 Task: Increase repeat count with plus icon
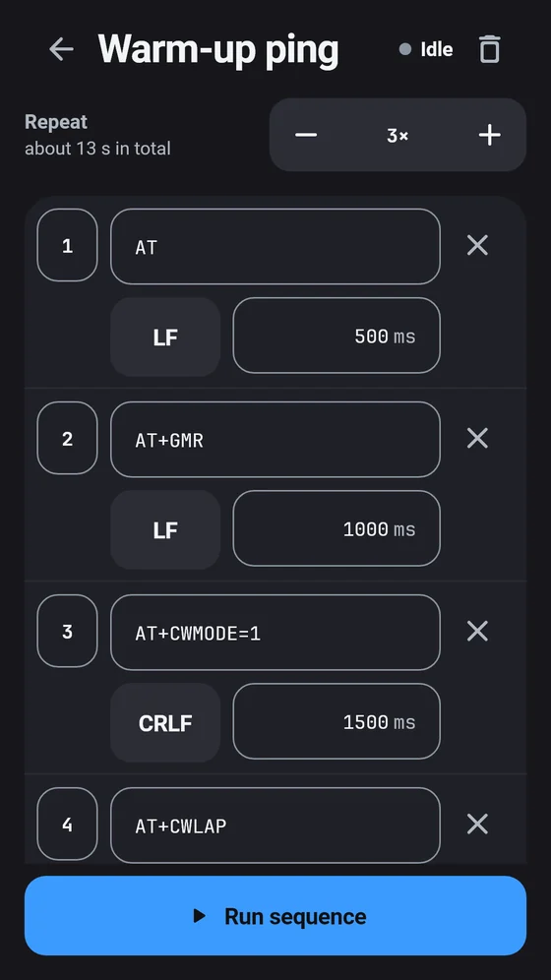(490, 135)
